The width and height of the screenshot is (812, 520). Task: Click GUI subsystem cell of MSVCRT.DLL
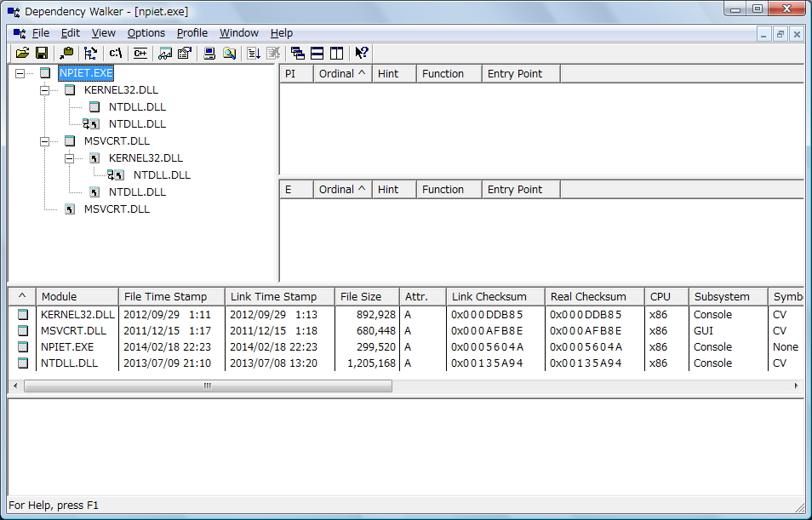(x=703, y=330)
